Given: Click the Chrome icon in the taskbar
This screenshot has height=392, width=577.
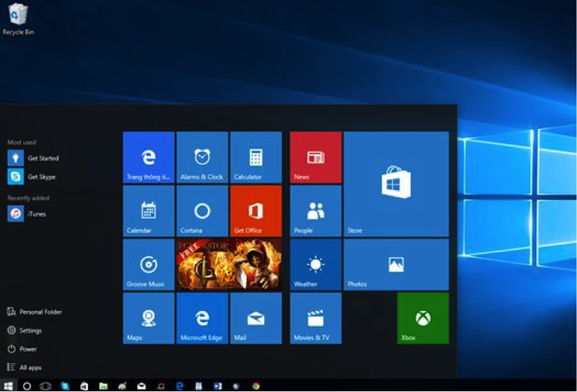Looking at the screenshot, I should tap(256, 386).
